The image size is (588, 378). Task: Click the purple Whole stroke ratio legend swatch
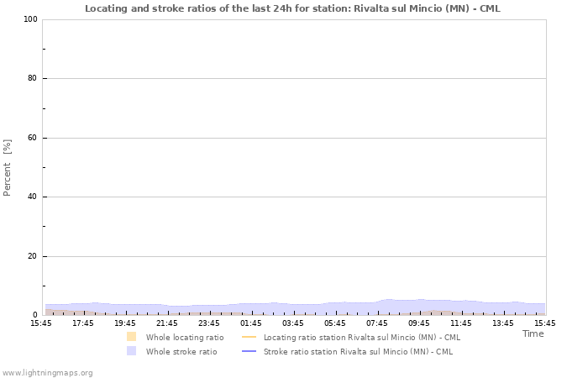[131, 351]
